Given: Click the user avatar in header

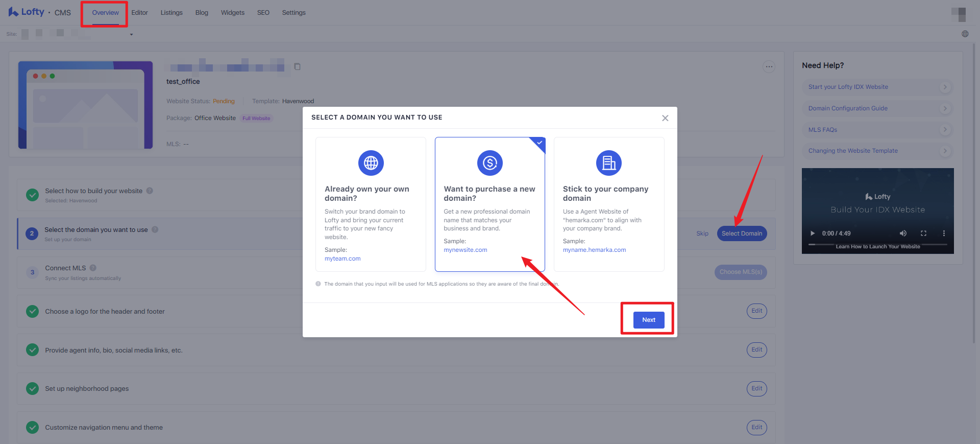Looking at the screenshot, I should (959, 14).
